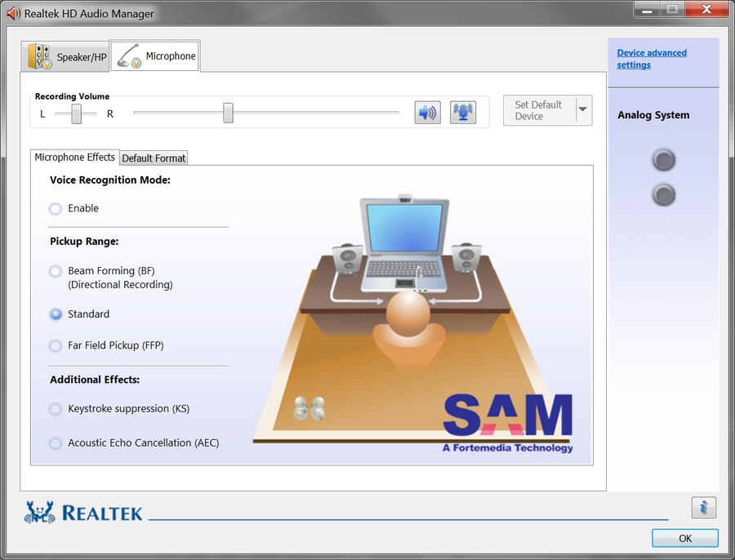Screen dimensions: 735x560
Task: Choose Far Field Pickup range
Action: point(56,346)
